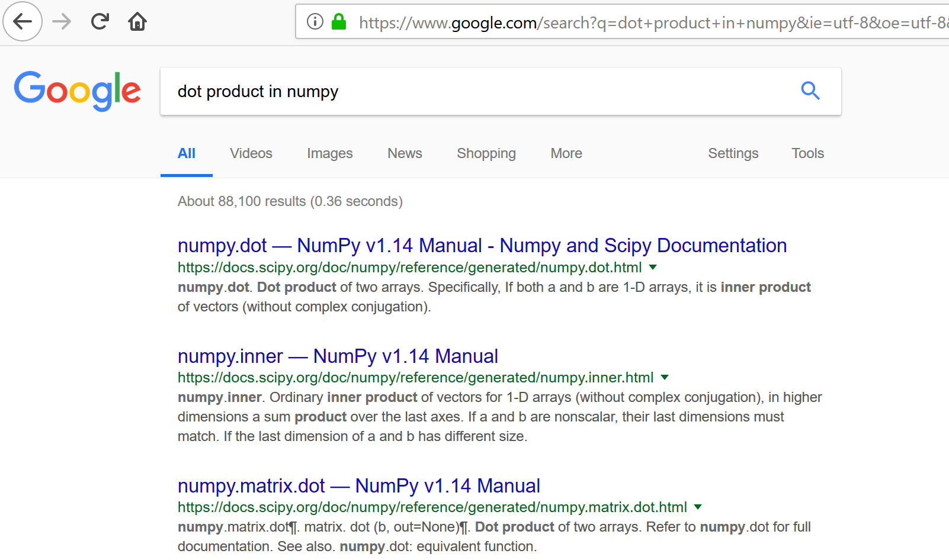Expand the dropdown arrow beside numpy.matrix.dot.html URL
The width and height of the screenshot is (949, 560).
coord(698,507)
